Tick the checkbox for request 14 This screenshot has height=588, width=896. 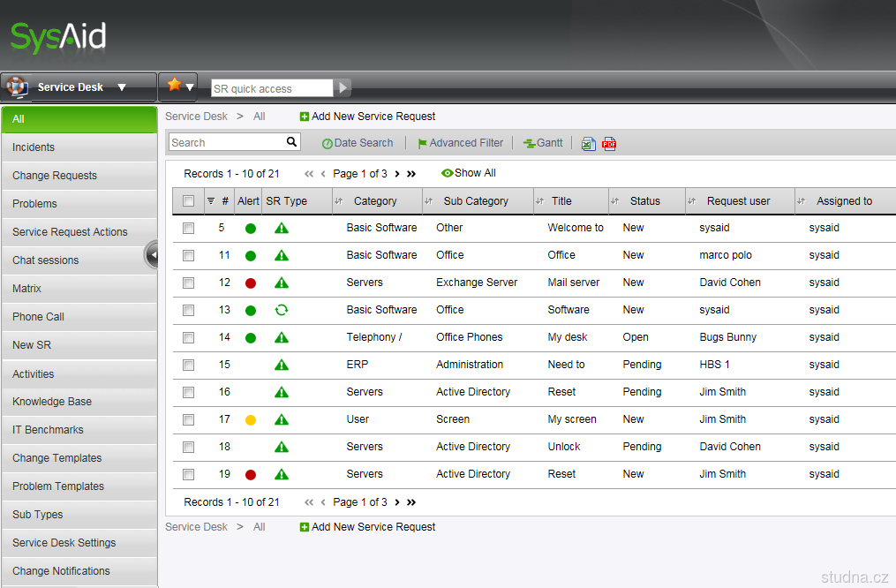(188, 337)
